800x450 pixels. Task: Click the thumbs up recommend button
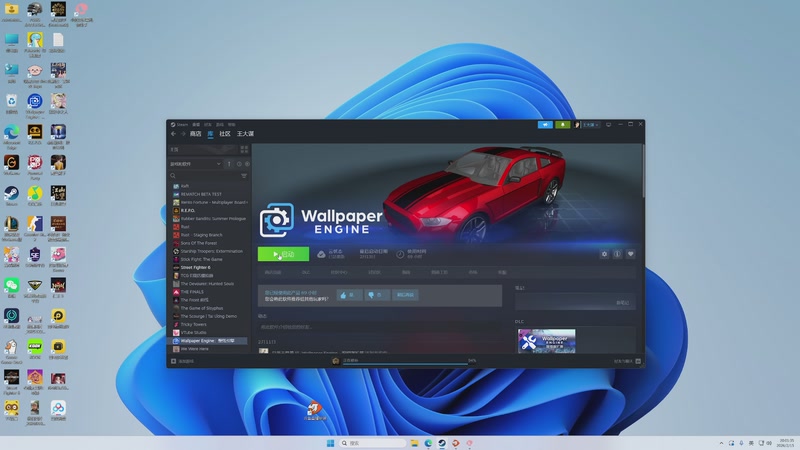(x=349, y=295)
